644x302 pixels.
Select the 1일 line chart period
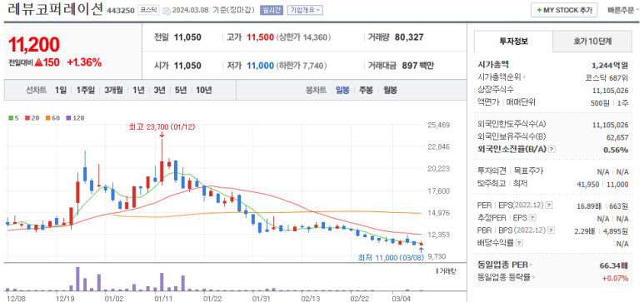(60, 91)
